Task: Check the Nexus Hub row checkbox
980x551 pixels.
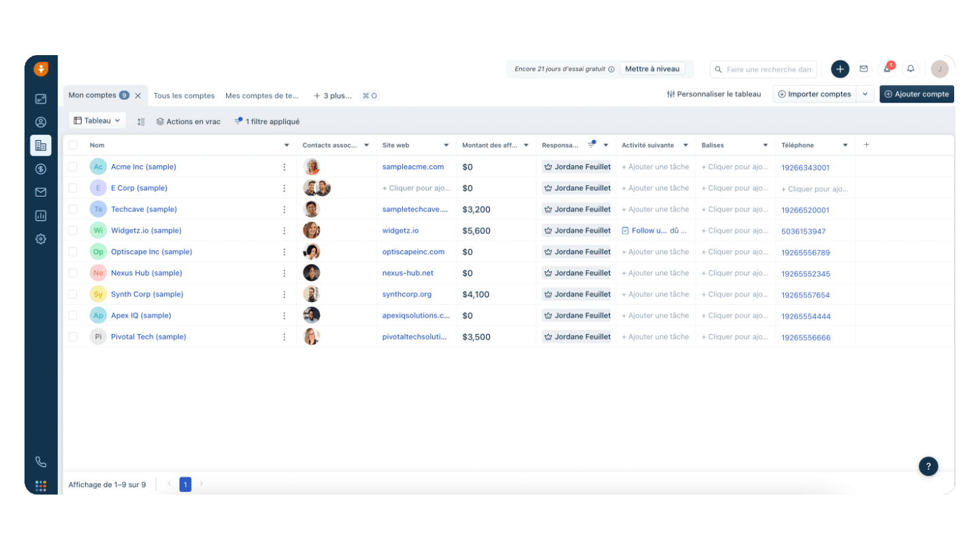Action: pos(73,273)
